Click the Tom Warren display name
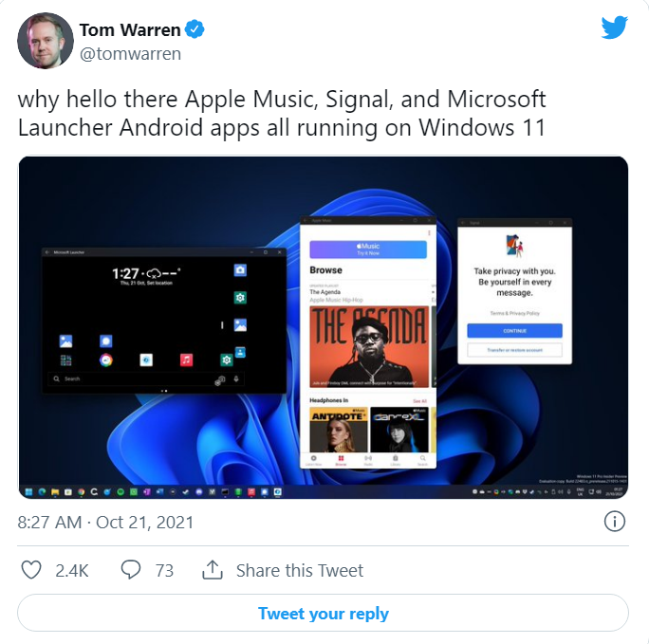Viewport: 649px width, 644px height. (130, 29)
